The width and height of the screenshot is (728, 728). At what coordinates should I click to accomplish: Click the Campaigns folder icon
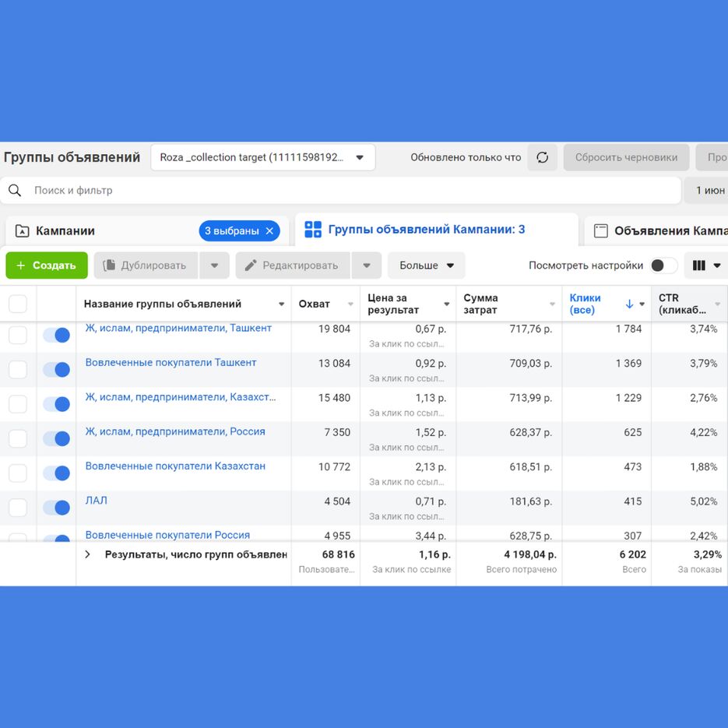tap(23, 230)
